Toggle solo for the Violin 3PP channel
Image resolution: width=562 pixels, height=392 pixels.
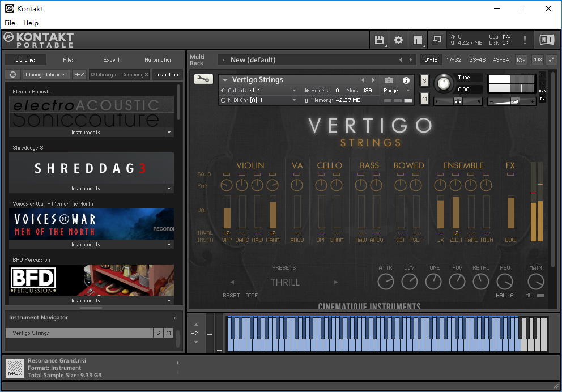pyautogui.click(x=227, y=174)
